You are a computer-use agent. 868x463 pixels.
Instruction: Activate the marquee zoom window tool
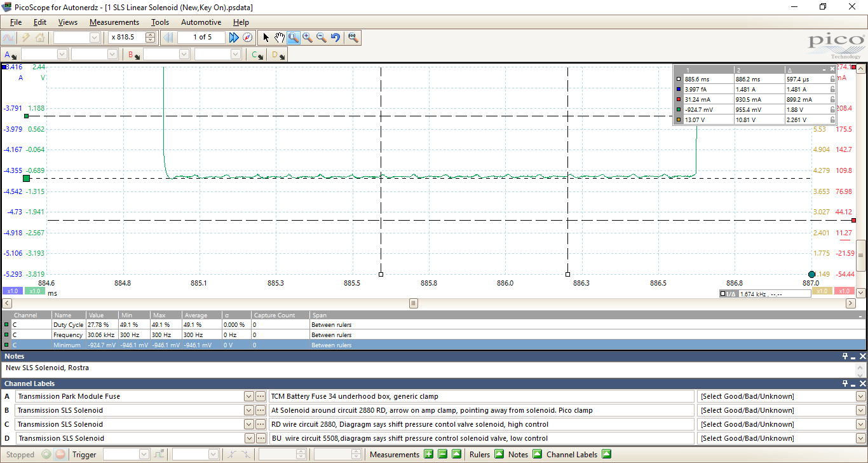point(294,38)
